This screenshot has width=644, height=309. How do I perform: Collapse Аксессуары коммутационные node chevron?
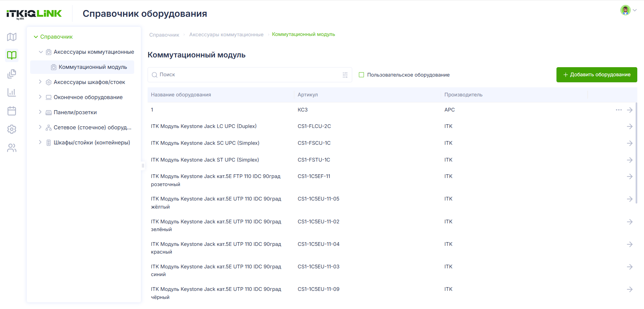[x=41, y=52]
